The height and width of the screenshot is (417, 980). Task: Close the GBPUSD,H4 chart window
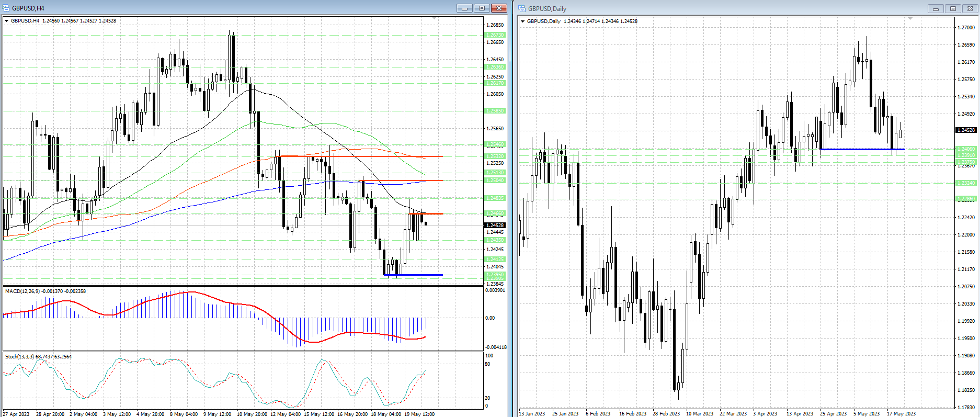click(x=499, y=8)
